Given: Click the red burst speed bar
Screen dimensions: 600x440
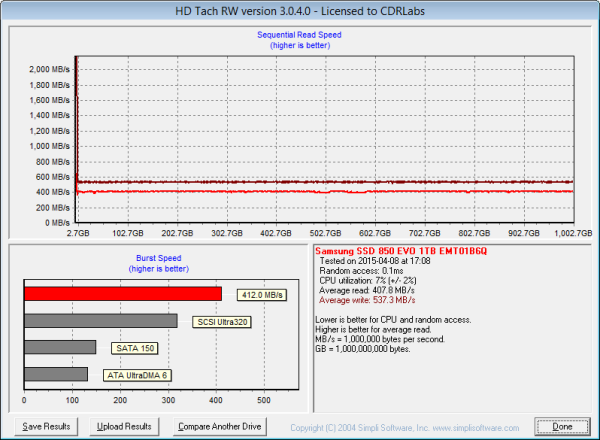Looking at the screenshot, I should tap(122, 294).
